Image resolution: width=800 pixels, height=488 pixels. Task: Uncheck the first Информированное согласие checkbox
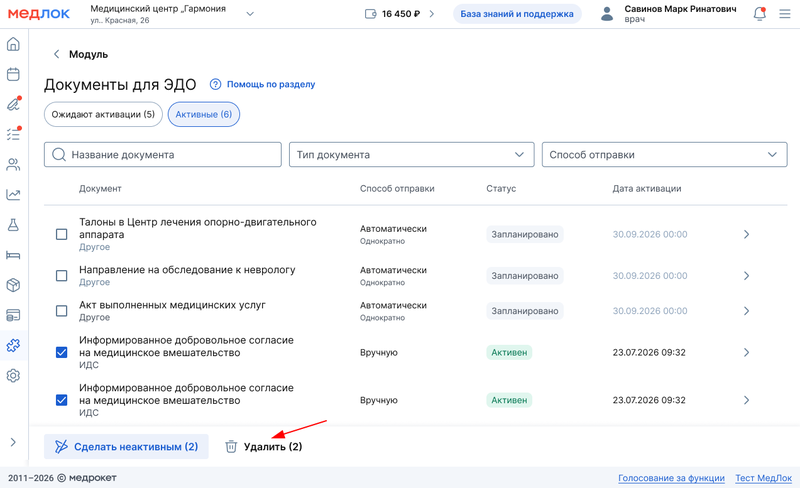[61, 352]
